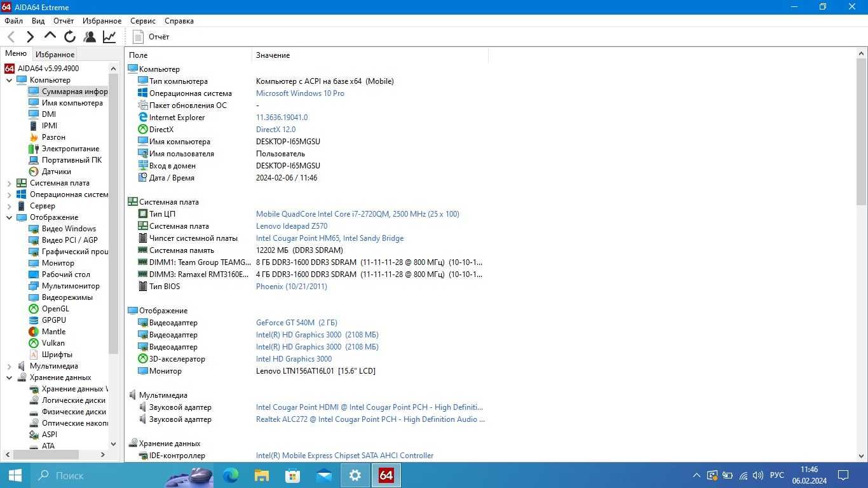Open the Сервис menu
Image resolution: width=868 pixels, height=488 pixels.
(143, 21)
